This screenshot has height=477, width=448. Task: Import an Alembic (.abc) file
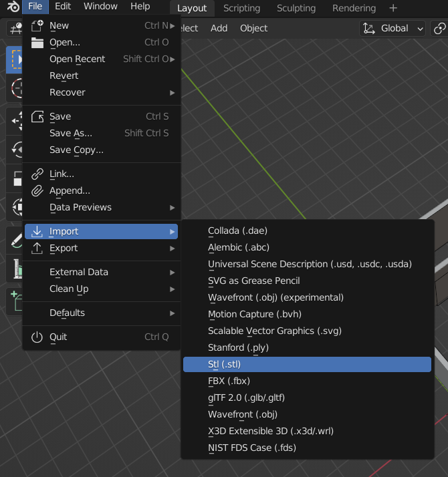307,248
